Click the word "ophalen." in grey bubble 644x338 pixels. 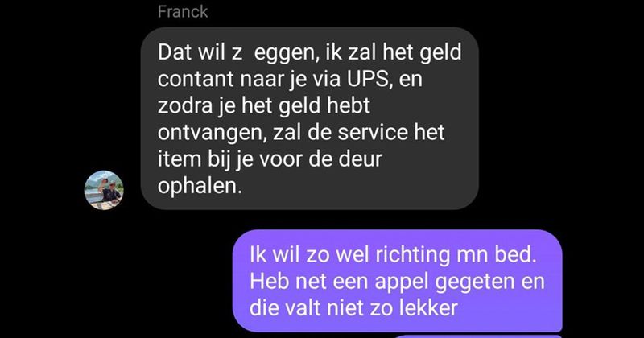(200, 186)
